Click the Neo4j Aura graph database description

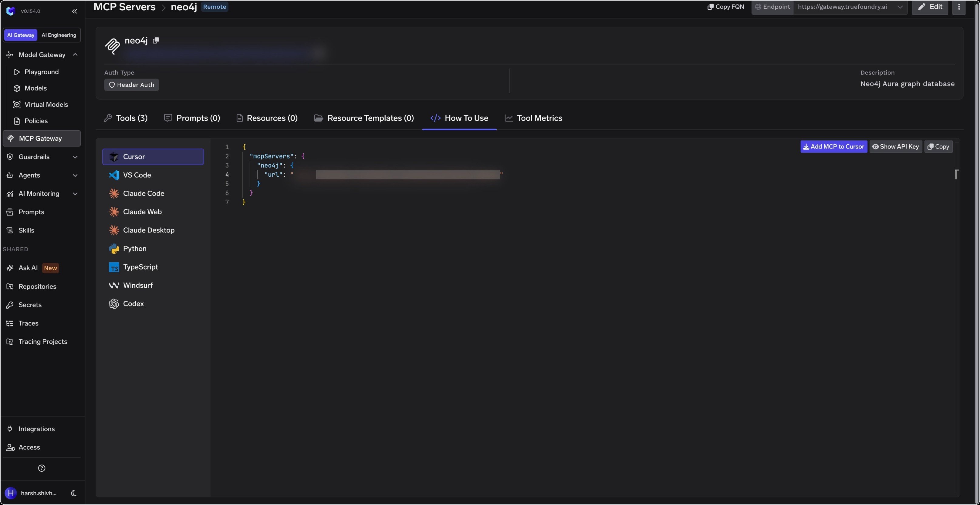tap(907, 84)
